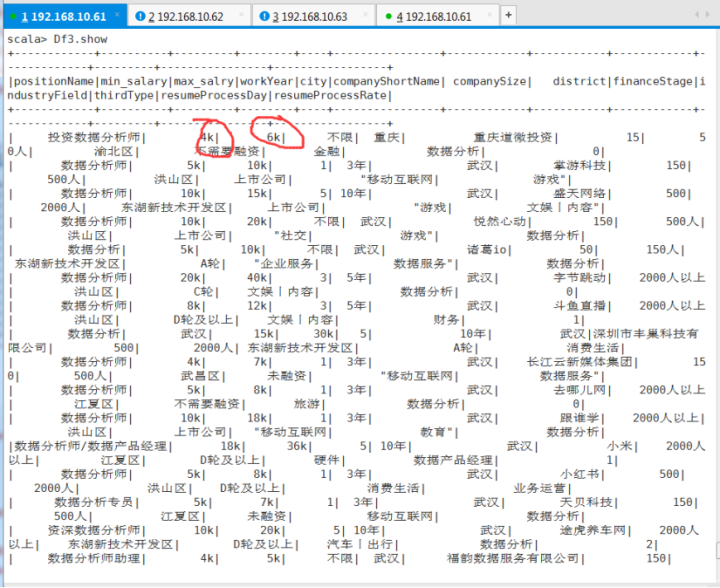The width and height of the screenshot is (720, 588).
Task: Click company name 跟谁学
Action: (579, 418)
